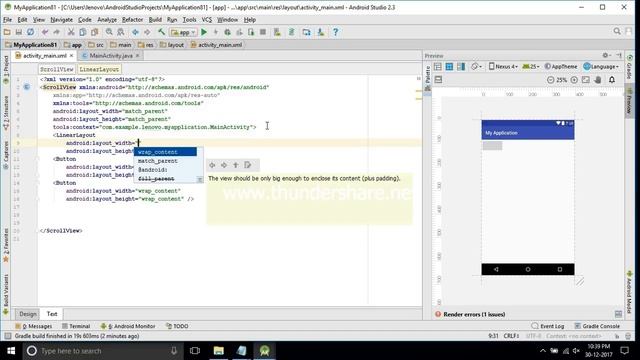Open project folder icon in toolbar
Screen dimensions: 640x360
pyautogui.click(x=7, y=32)
